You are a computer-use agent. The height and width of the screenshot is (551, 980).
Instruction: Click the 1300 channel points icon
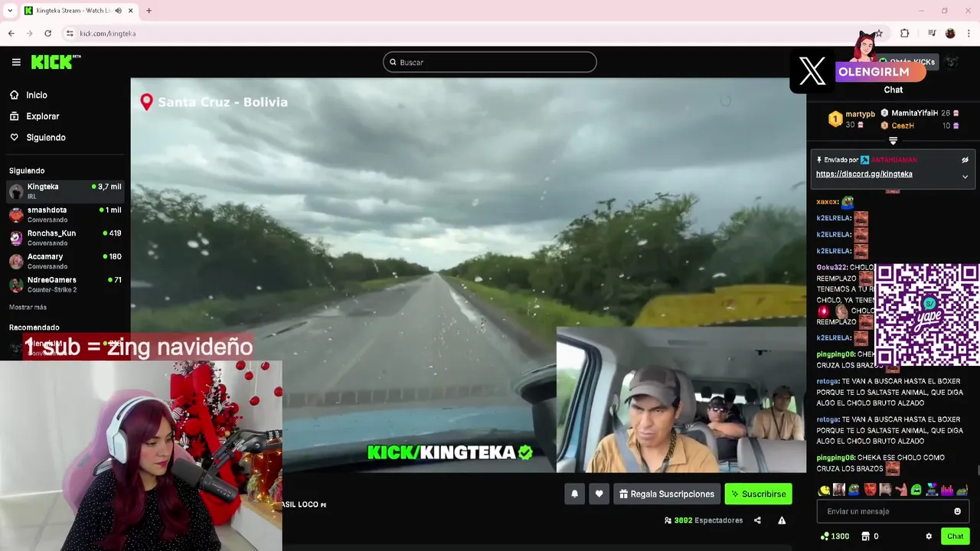[x=825, y=536]
